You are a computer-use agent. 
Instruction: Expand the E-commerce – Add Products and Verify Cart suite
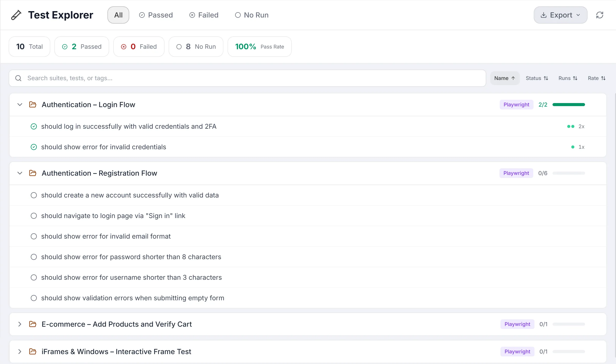tap(20, 324)
